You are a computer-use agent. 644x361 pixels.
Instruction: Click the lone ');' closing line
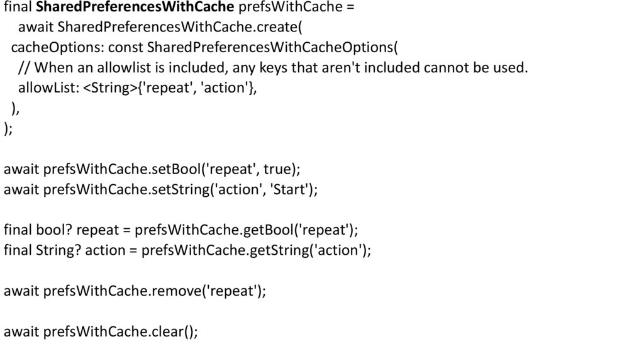pos(8,129)
